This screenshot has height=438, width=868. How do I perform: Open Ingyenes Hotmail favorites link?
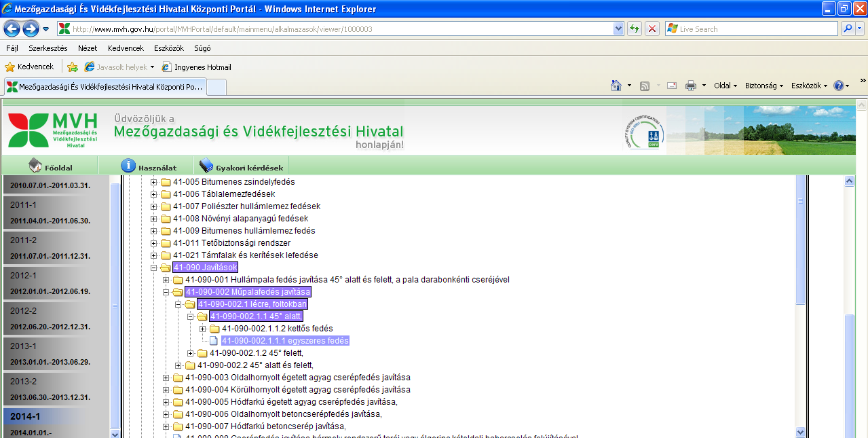[x=196, y=67]
